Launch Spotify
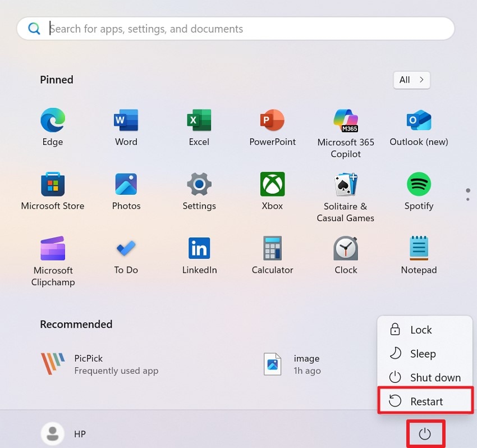The image size is (477, 448). coord(419,191)
